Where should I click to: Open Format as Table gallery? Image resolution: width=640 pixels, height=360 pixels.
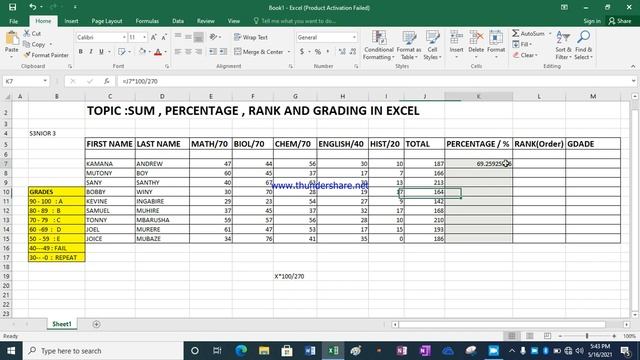click(x=409, y=45)
